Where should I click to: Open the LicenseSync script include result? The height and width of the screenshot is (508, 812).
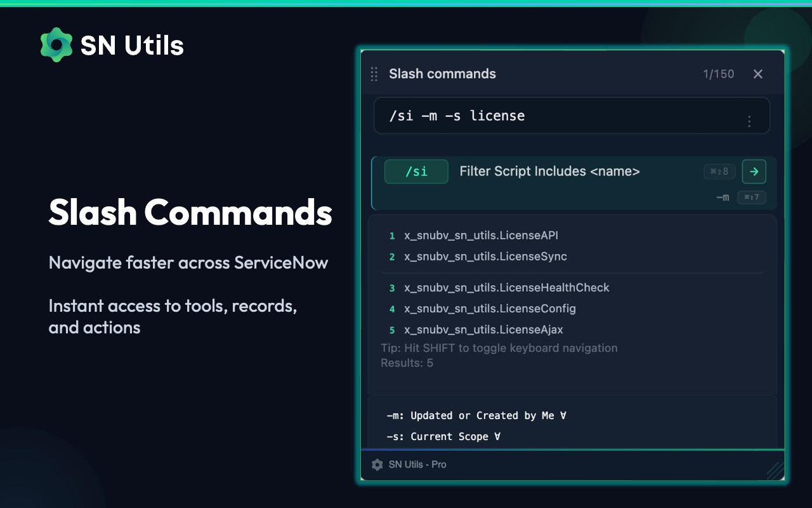[485, 257]
